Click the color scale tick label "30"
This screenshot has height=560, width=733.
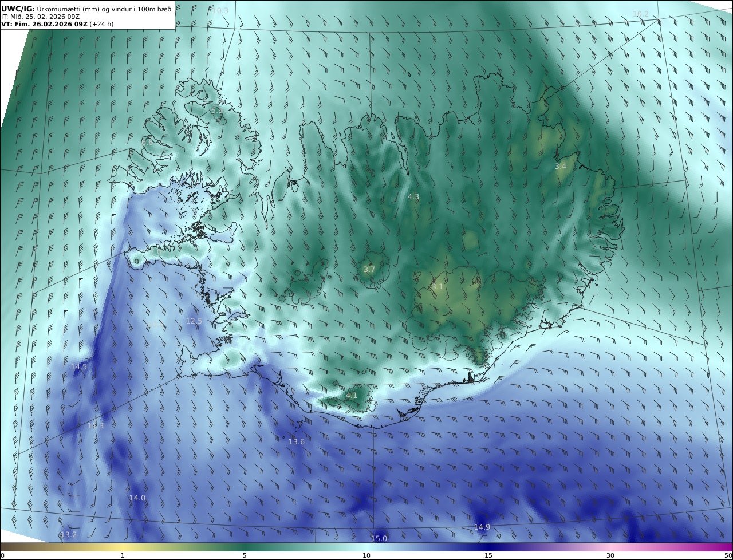tap(610, 555)
